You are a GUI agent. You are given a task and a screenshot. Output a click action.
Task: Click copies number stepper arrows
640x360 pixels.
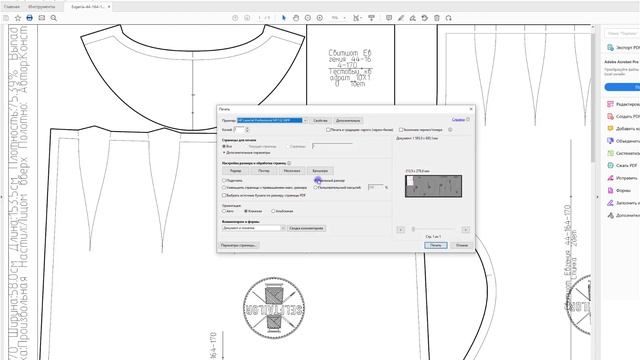click(247, 130)
